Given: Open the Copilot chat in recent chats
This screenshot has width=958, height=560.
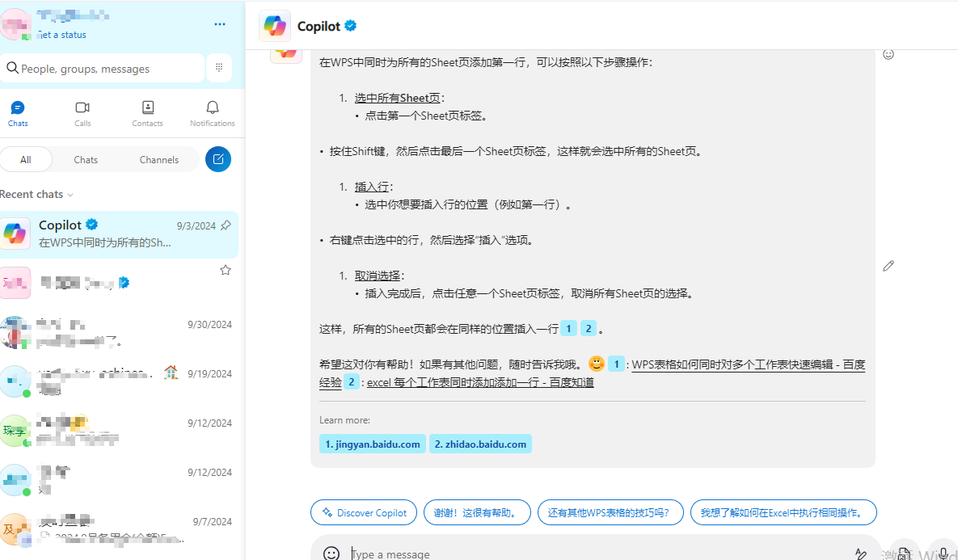Looking at the screenshot, I should [119, 234].
